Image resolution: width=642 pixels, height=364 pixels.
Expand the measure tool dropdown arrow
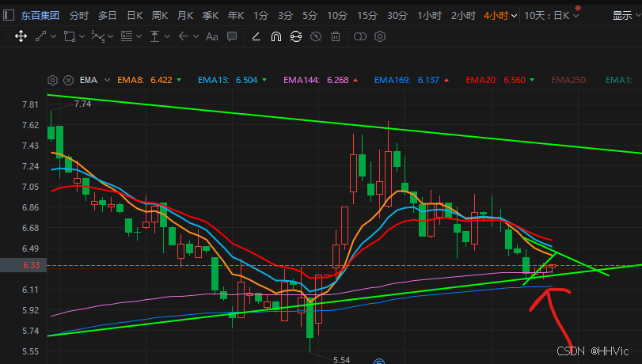[x=168, y=36]
